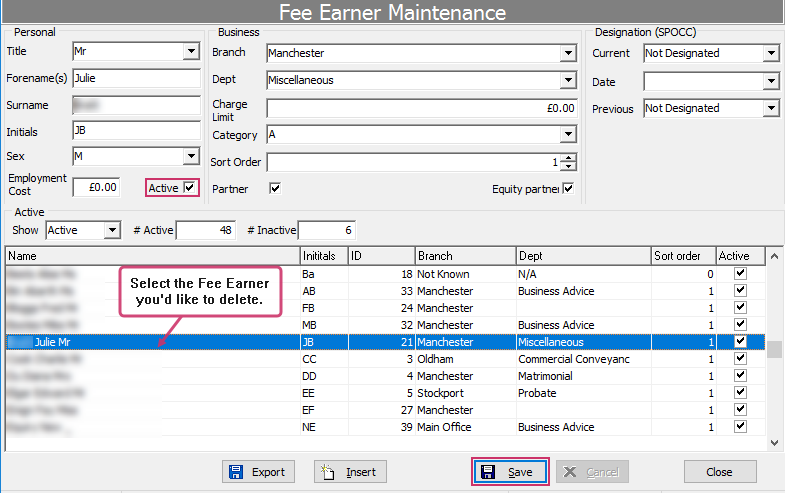Screen dimensions: 785x493
Task: Toggle Active checkbox in the Ba row
Action: click(x=740, y=273)
